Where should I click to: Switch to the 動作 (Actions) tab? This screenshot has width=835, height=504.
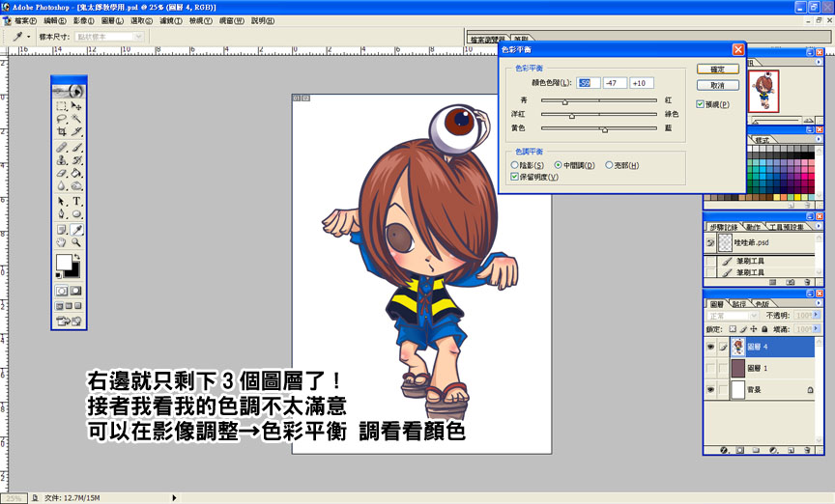click(753, 227)
